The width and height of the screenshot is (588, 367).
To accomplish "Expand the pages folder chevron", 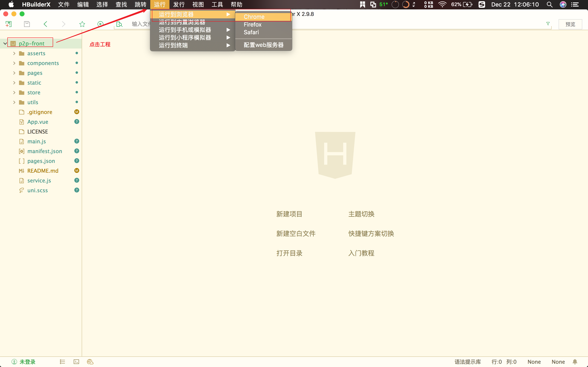I will pos(14,73).
